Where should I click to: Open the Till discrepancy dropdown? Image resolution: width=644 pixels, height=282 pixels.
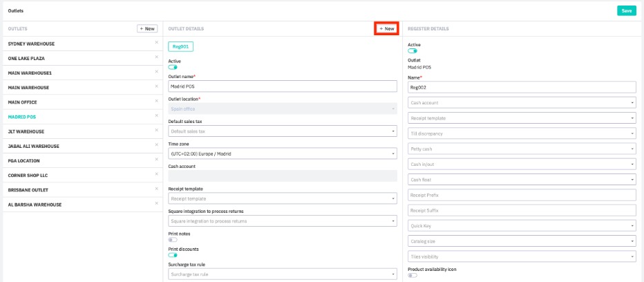[521, 133]
